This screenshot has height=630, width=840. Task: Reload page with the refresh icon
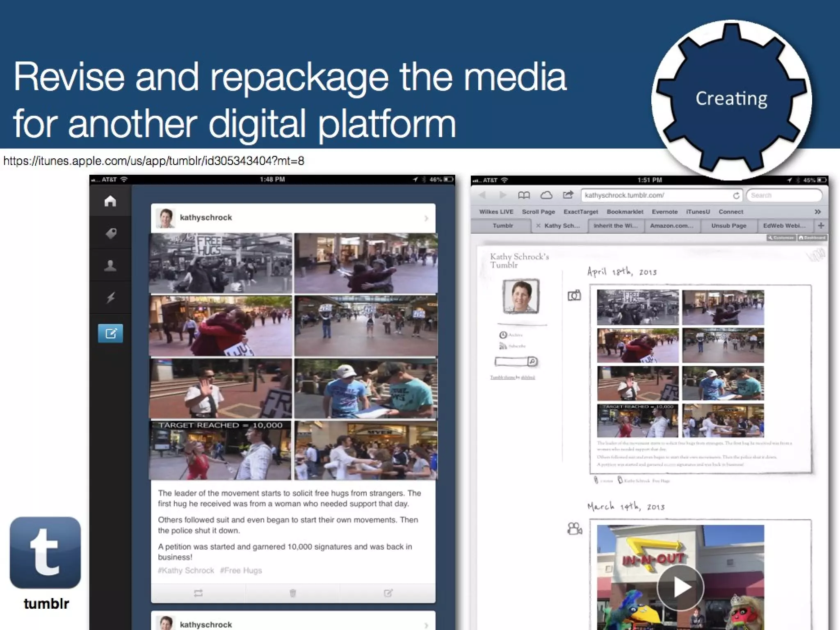(x=736, y=196)
